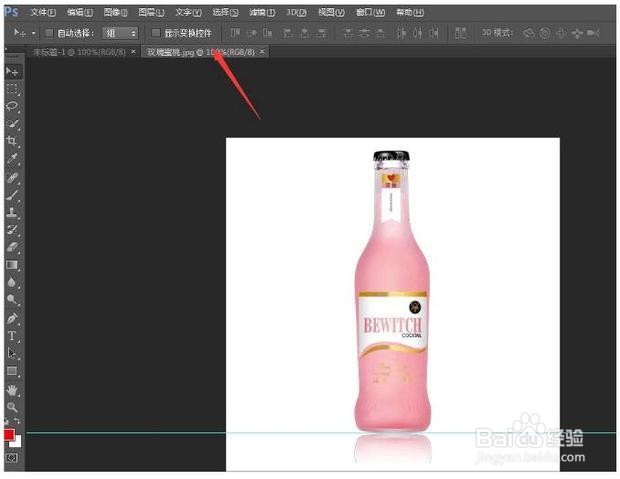
Task: Open the auto-select 组 dropdown
Action: point(120,33)
